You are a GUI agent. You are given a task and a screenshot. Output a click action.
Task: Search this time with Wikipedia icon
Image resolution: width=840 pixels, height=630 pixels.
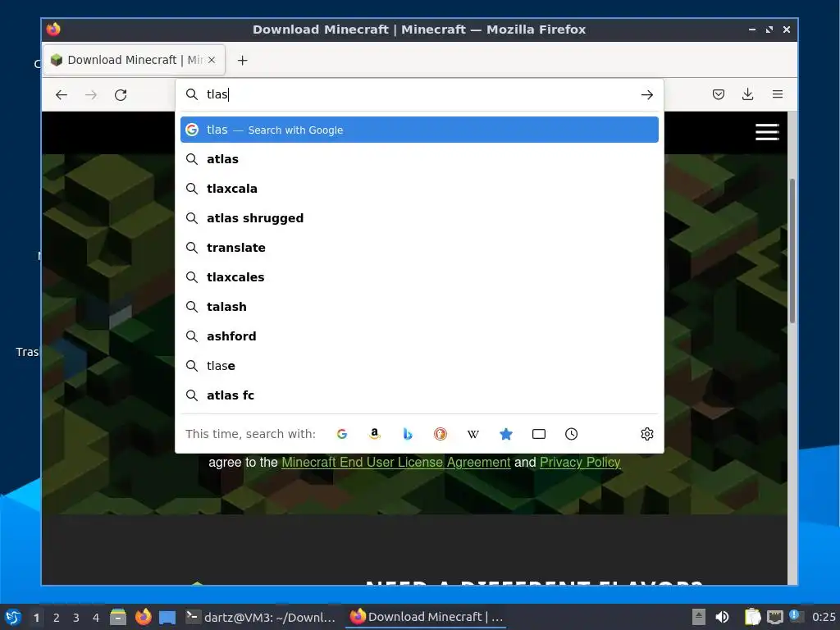tap(473, 434)
